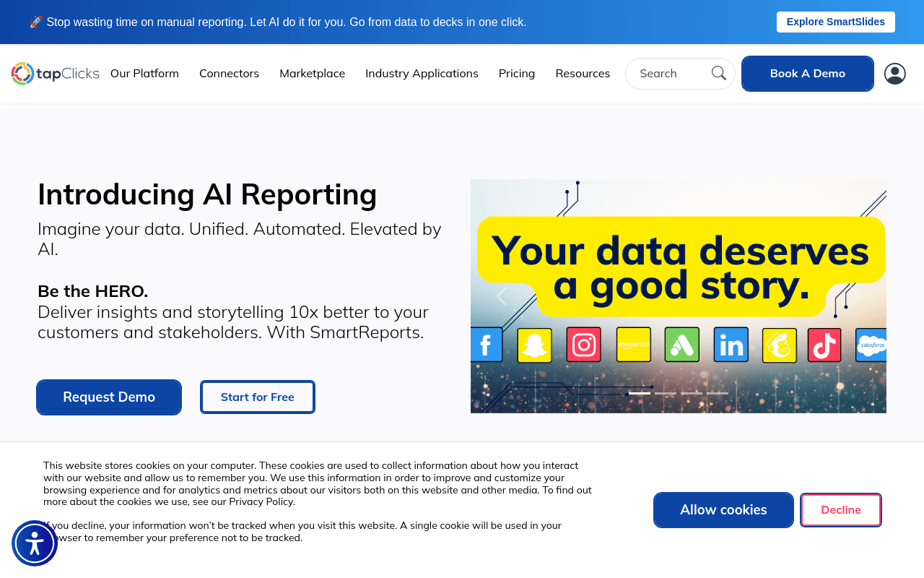Screen dimensions: 924x578
Task: Open Our Platform menu
Action: [144, 74]
